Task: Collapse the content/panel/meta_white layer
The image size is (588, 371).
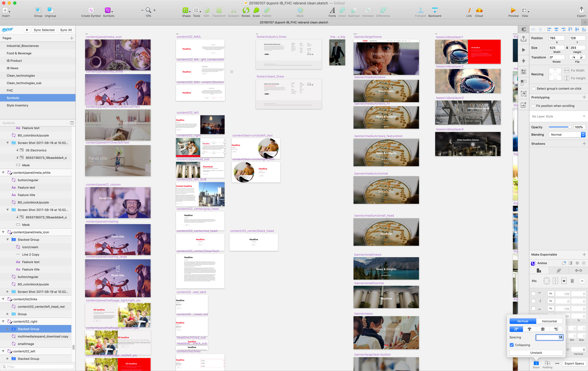Action: click(3, 173)
